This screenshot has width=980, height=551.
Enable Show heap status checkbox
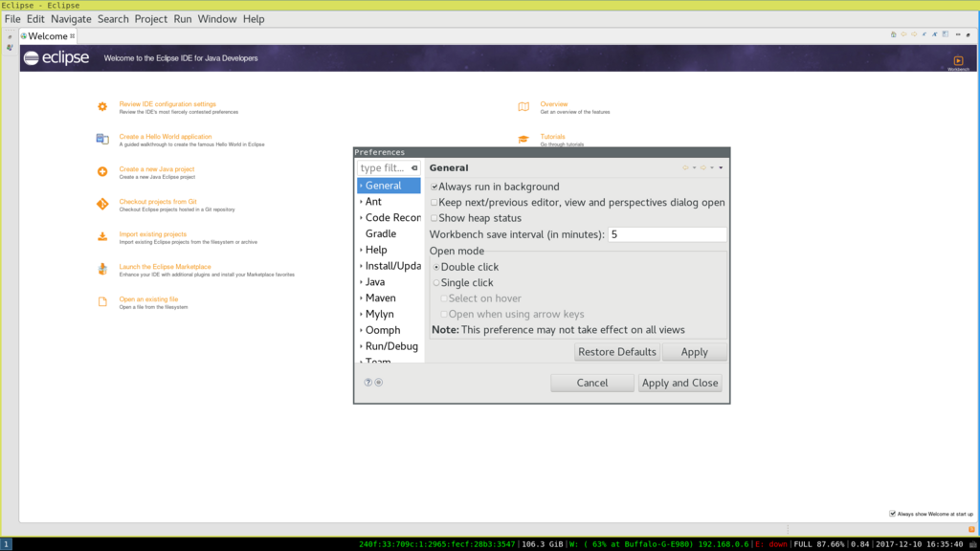click(x=434, y=218)
